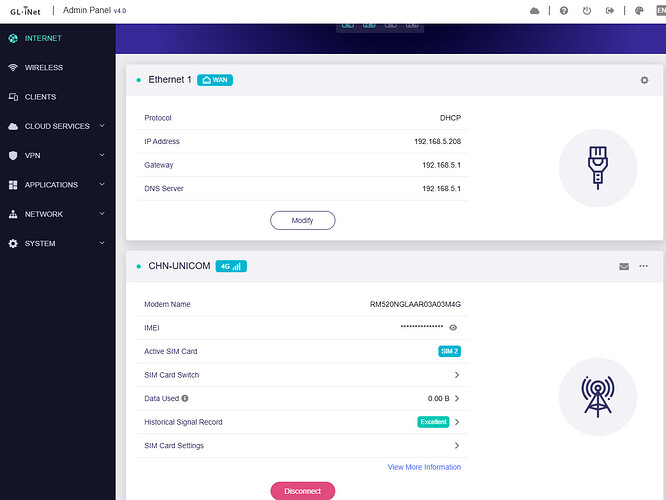Open the three-dot menu for CHN-UNICOM

click(644, 266)
